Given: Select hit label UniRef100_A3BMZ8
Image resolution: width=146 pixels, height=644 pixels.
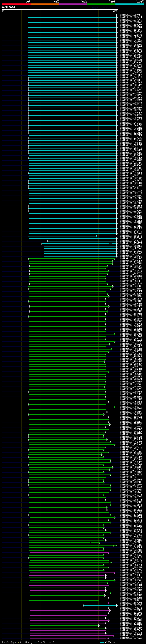Looking at the screenshot, I should tap(131, 256).
